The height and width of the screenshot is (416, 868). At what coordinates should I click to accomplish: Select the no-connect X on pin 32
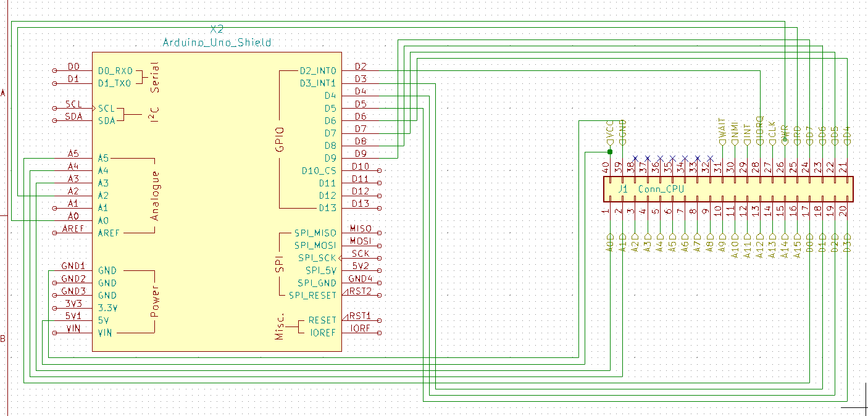[711, 159]
